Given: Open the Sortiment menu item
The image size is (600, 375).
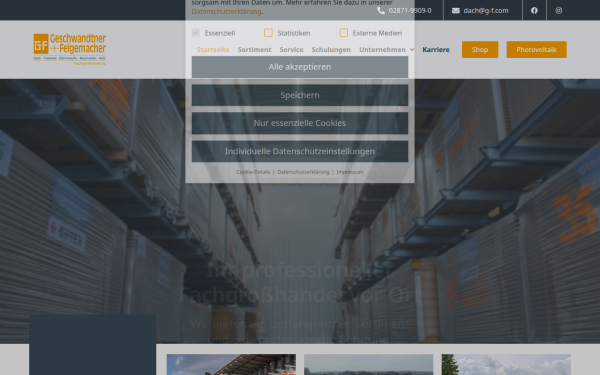Looking at the screenshot, I should 254,49.
